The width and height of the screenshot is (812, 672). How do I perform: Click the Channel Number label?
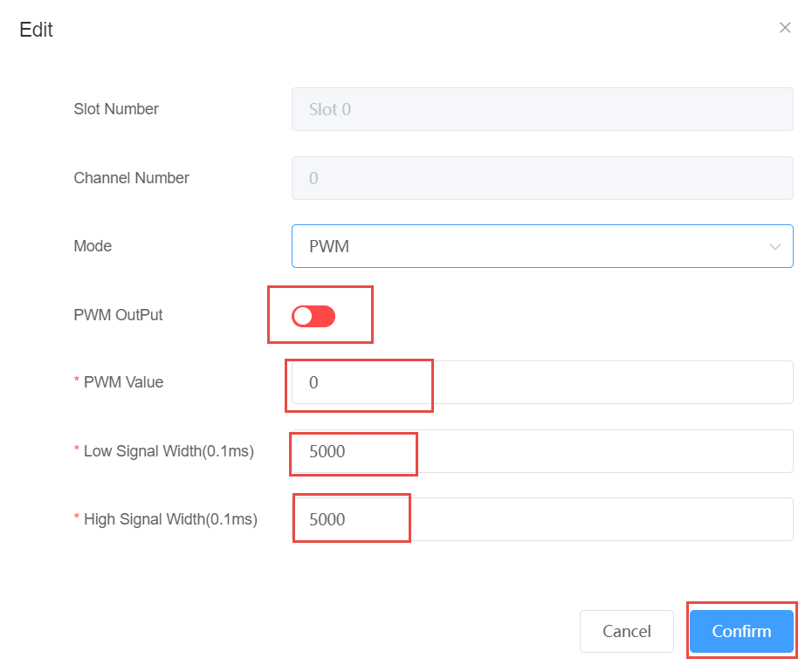coord(131,178)
